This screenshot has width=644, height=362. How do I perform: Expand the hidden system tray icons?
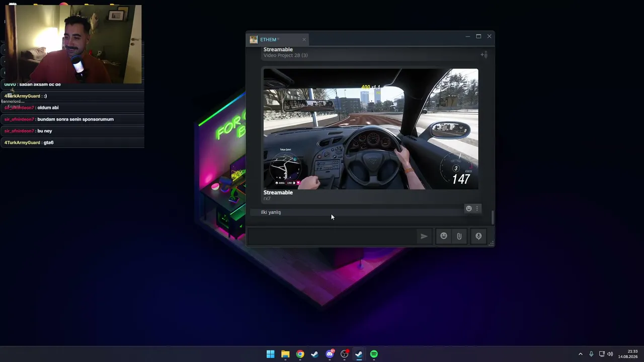click(x=580, y=354)
